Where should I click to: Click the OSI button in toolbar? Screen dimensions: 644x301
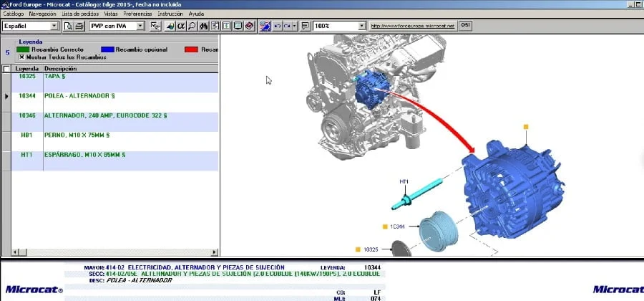[x=465, y=26]
